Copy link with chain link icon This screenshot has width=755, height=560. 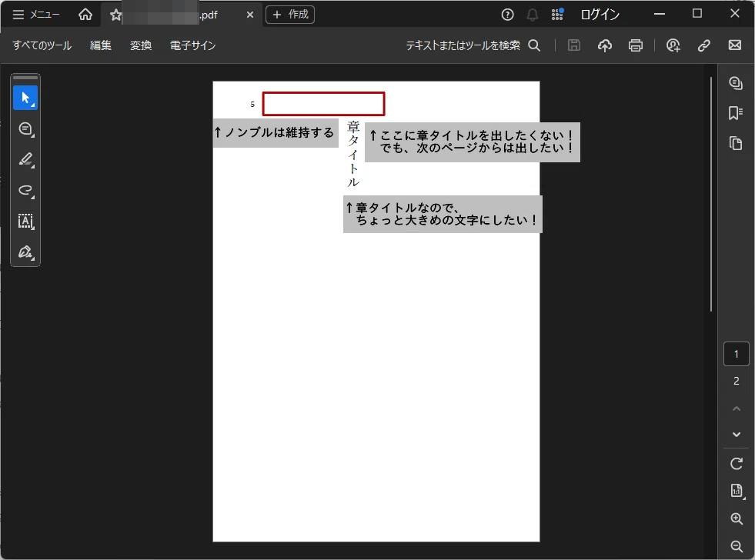tap(704, 45)
